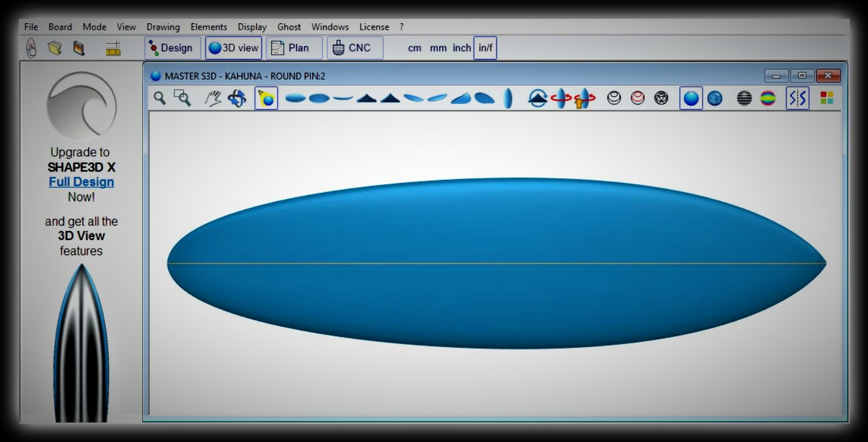Select angled board view tilted upward

[x=461, y=98]
